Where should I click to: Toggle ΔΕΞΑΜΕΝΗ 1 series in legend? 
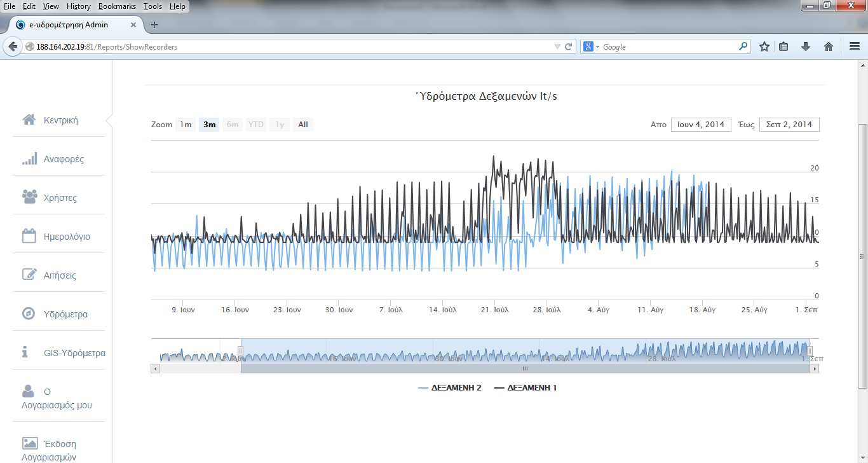tap(526, 387)
